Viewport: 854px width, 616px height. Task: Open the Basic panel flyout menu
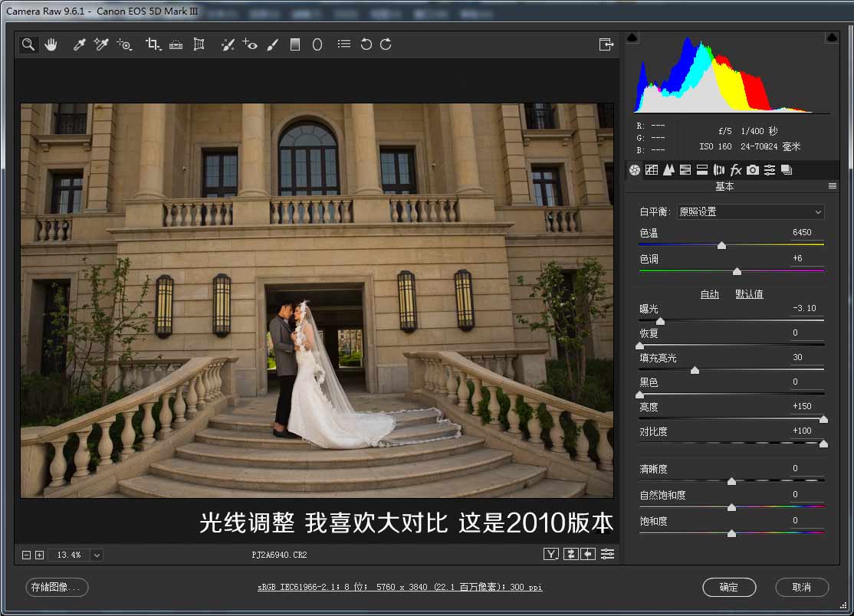[833, 185]
